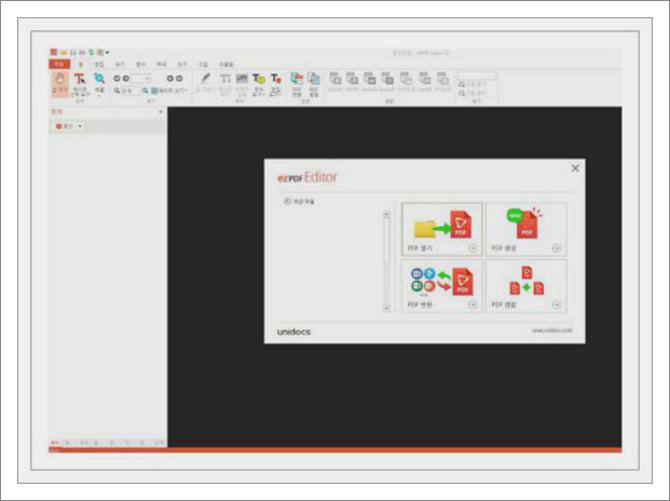Select the text selection tool with cursor

(80, 84)
